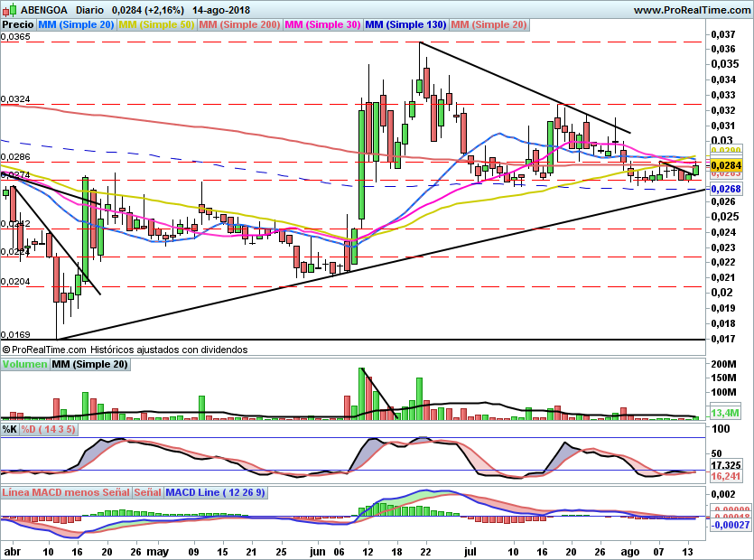The image size is (754, 560).
Task: Click the 17.325 stochastic value
Action: click(726, 465)
